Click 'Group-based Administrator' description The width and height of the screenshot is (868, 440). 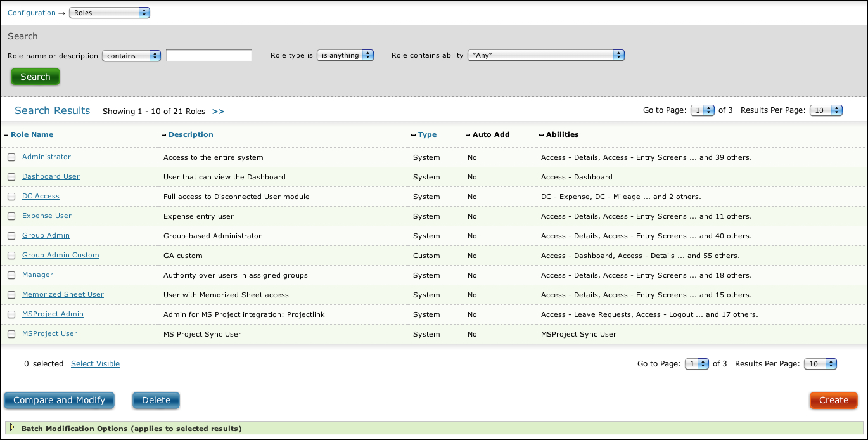pyautogui.click(x=212, y=236)
